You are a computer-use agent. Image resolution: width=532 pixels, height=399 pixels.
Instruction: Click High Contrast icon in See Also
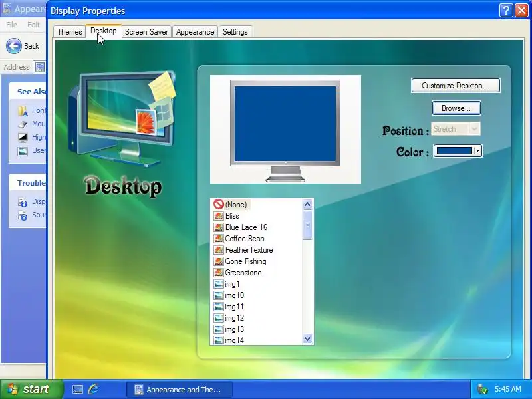[x=23, y=137]
